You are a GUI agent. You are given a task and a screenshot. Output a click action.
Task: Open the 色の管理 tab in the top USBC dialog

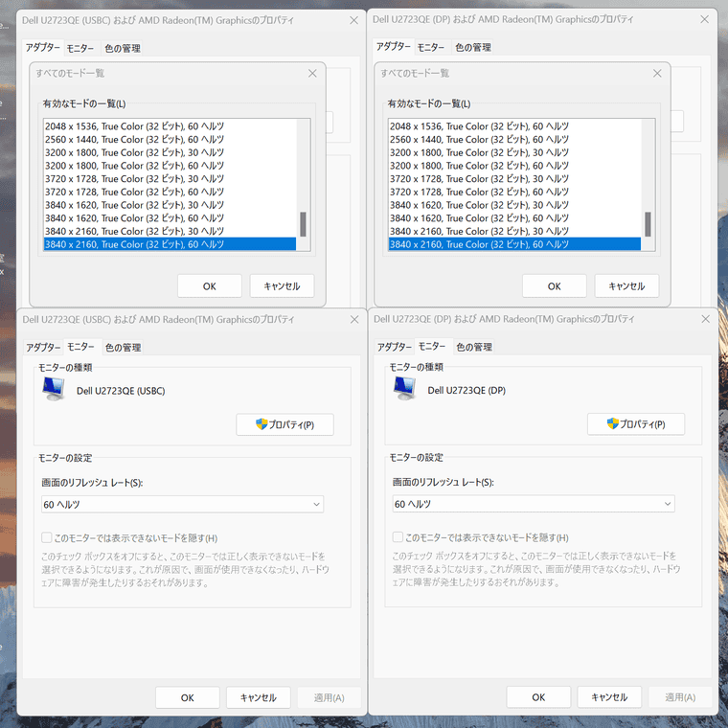[x=123, y=48]
